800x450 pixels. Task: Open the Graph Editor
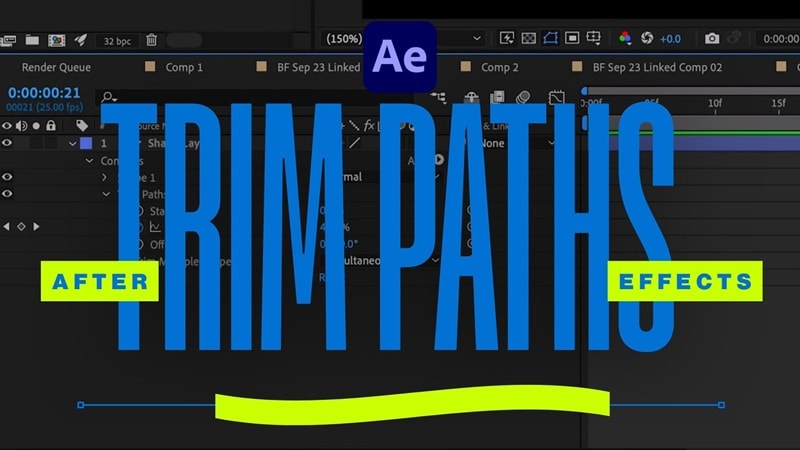(x=556, y=97)
